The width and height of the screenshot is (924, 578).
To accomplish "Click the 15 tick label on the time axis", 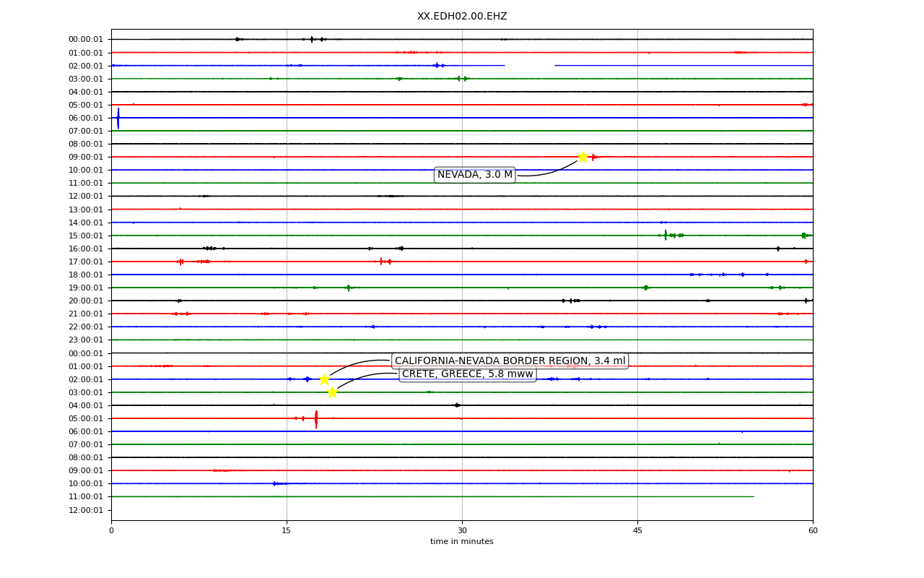I will (287, 531).
